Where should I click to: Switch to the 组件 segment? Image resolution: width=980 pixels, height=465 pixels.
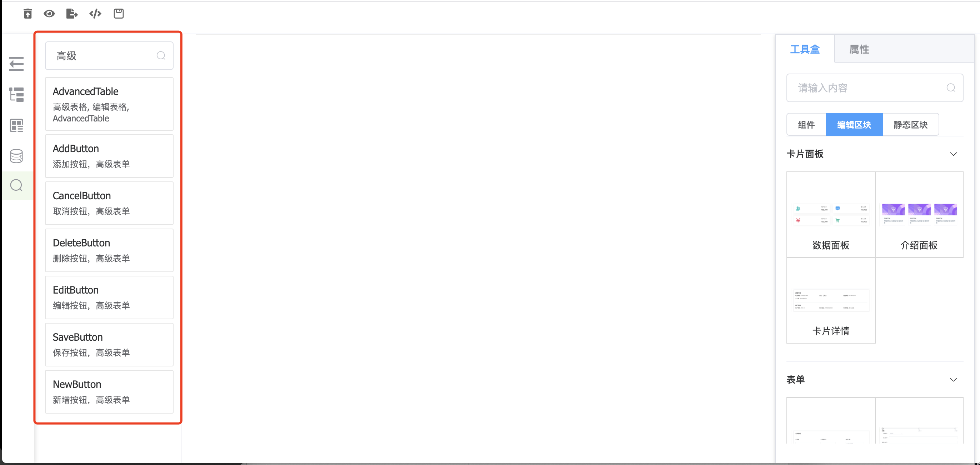pyautogui.click(x=806, y=124)
